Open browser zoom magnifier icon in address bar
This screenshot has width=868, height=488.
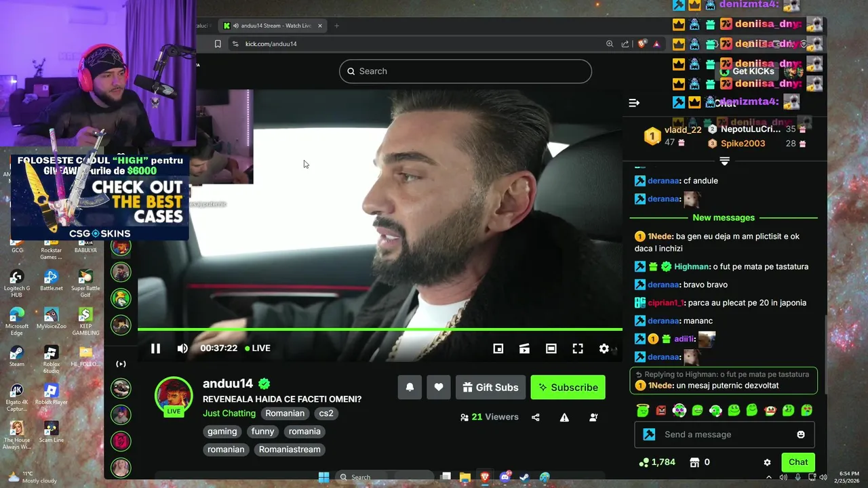(x=610, y=44)
